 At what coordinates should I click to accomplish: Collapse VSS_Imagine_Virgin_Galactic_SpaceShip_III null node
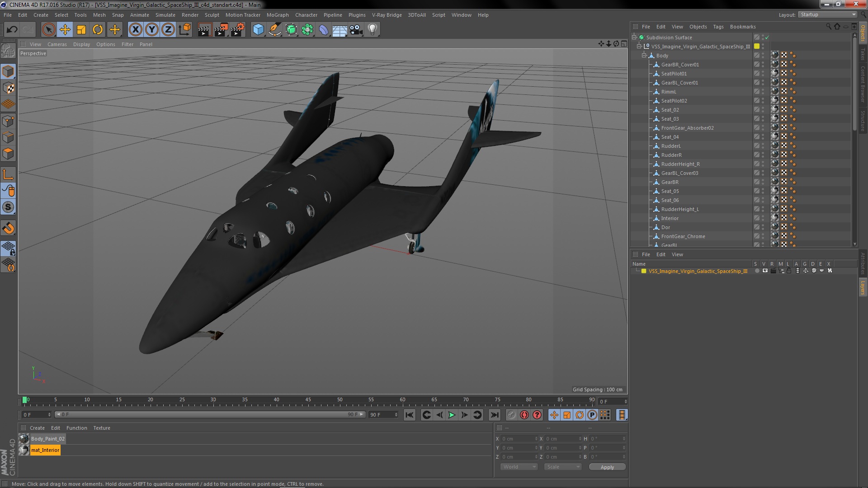639,47
